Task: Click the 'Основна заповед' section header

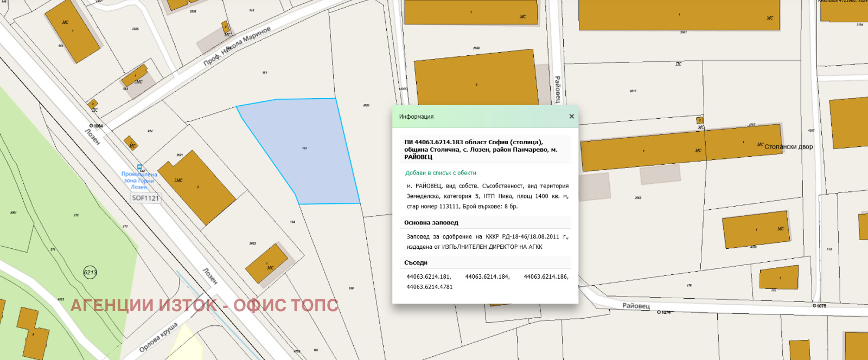Action: 431,223
